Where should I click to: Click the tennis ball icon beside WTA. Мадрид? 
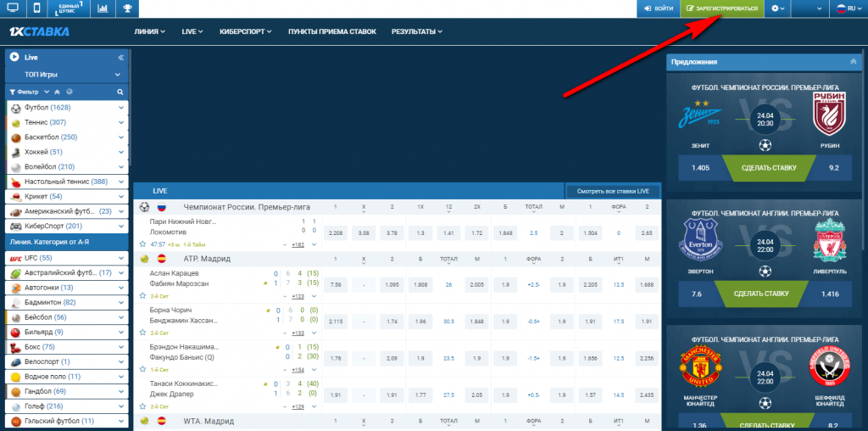tap(144, 421)
